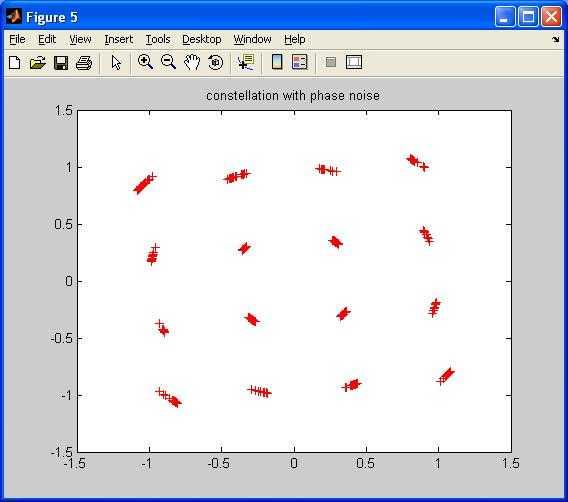The image size is (568, 502).
Task: Click the 'constellation with phase noise' title
Action: point(293,96)
